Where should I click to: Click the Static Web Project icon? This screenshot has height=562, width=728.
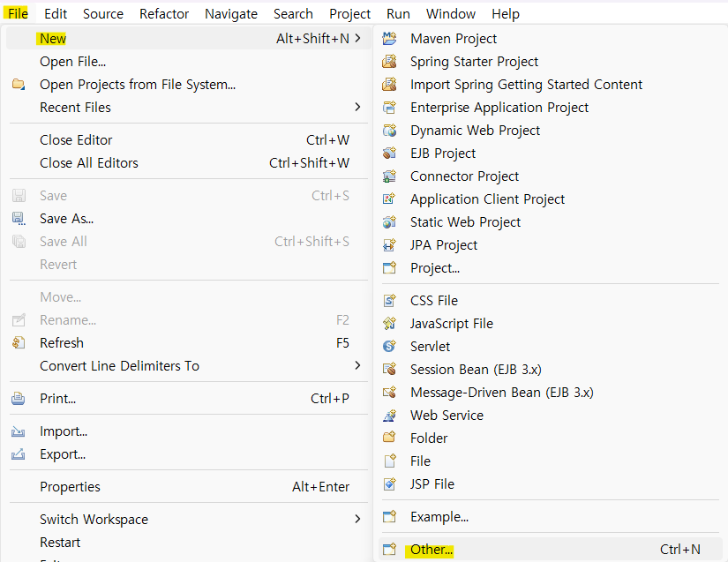(389, 222)
